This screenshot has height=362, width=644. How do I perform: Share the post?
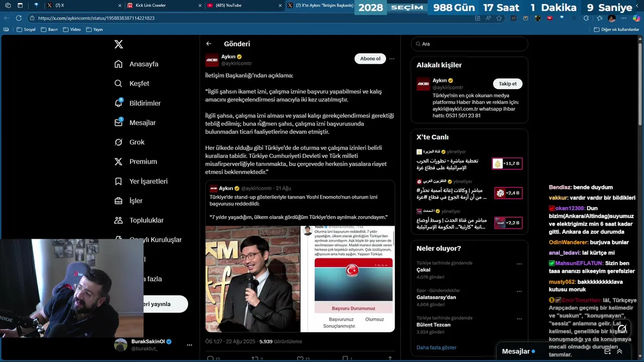click(x=390, y=359)
